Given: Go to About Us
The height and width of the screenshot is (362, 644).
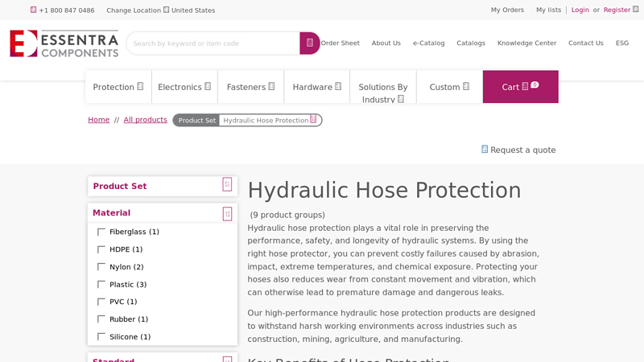Looking at the screenshot, I should [386, 43].
